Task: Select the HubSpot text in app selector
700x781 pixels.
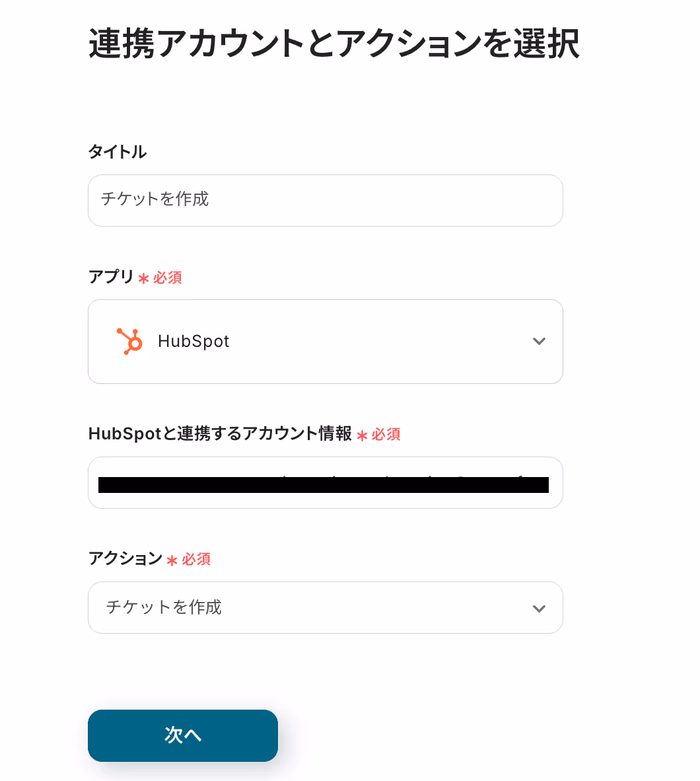Action: pos(193,341)
